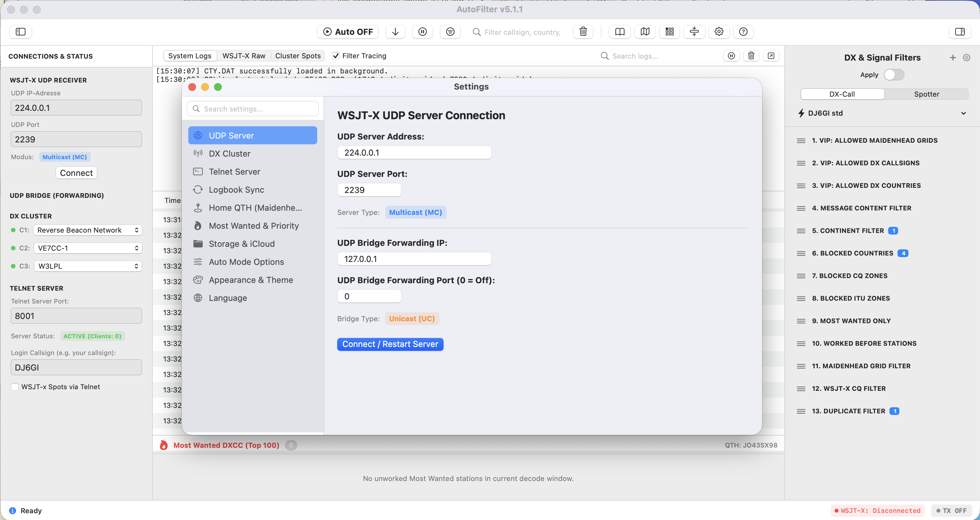This screenshot has width=980, height=520.
Task: Clear logs with the log trash icon
Action: (751, 56)
